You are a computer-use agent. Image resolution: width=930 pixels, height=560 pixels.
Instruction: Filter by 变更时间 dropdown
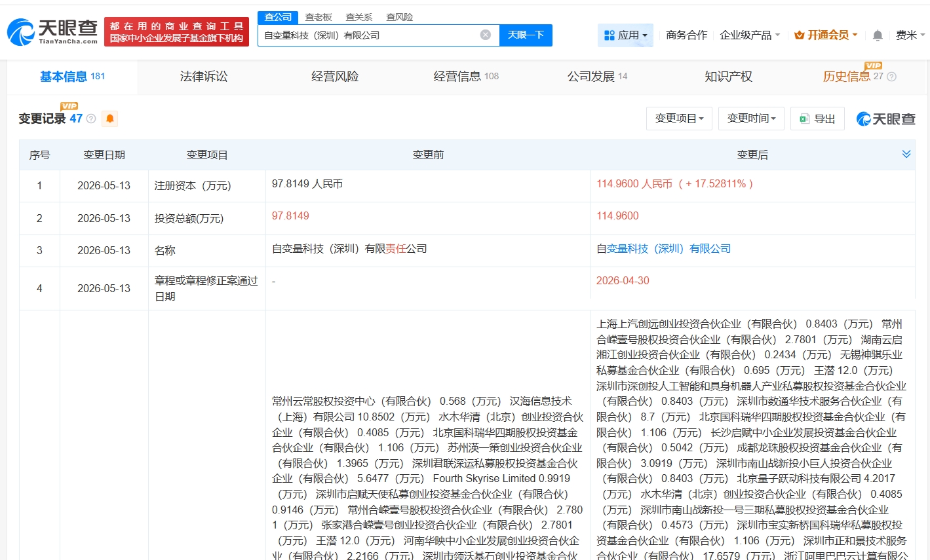pos(751,119)
